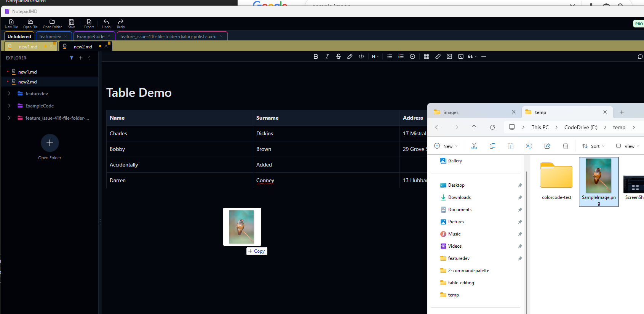Select new1.md in the Explorer file list
Screen dimensions: 644x314
pyautogui.click(x=27, y=72)
